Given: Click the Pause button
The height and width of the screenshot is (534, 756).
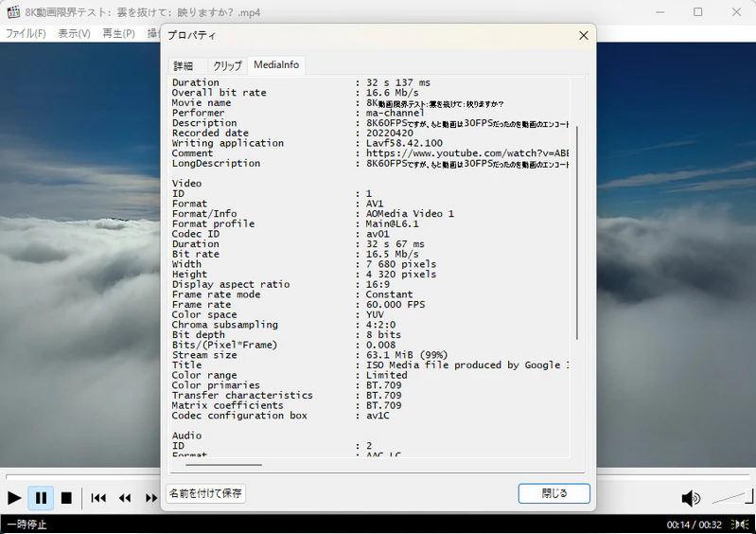Looking at the screenshot, I should [x=41, y=498].
